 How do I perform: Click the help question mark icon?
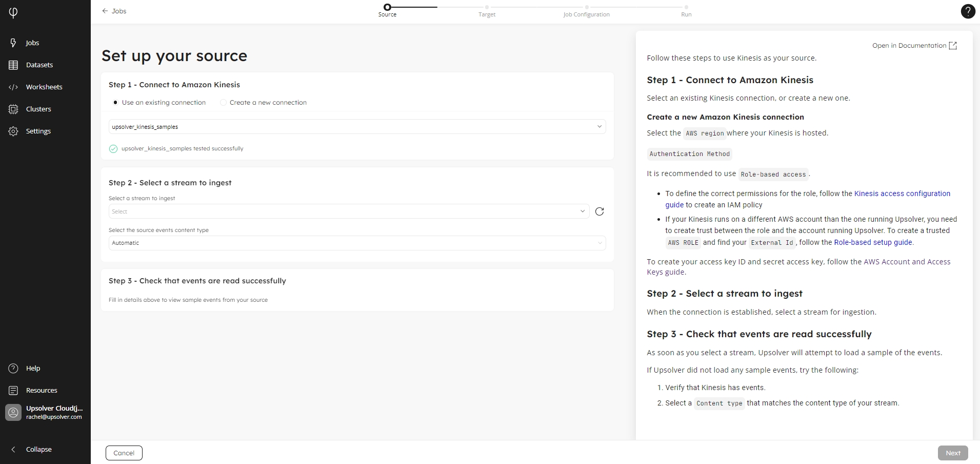[967, 11]
